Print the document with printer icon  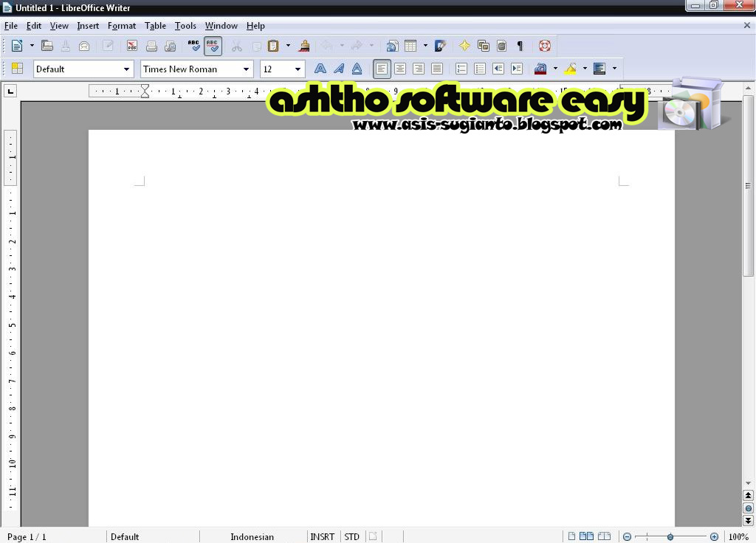pyautogui.click(x=151, y=46)
